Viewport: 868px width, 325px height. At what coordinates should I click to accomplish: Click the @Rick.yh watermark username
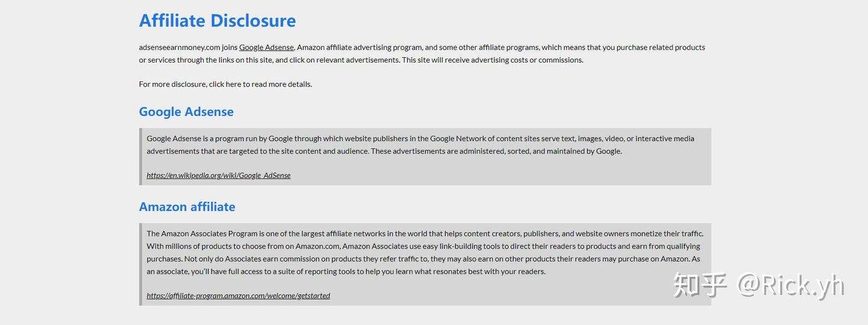point(791,286)
